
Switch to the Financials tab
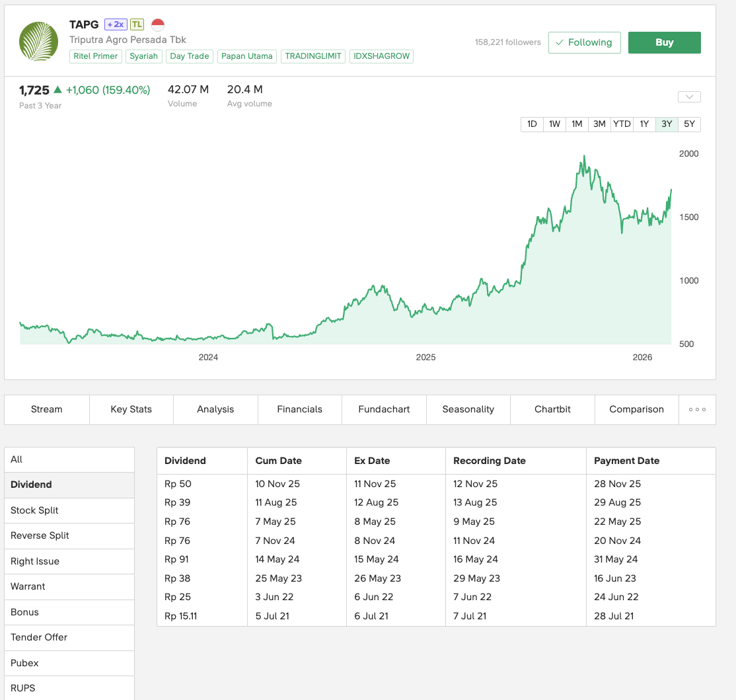click(300, 409)
